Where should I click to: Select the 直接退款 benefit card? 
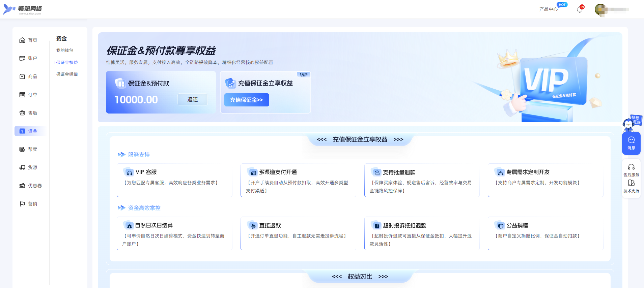[298, 233]
